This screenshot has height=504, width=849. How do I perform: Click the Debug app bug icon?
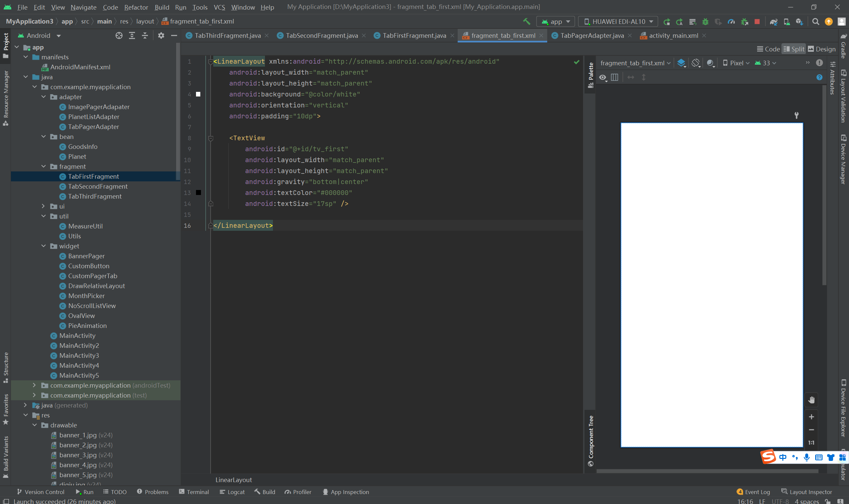point(705,22)
